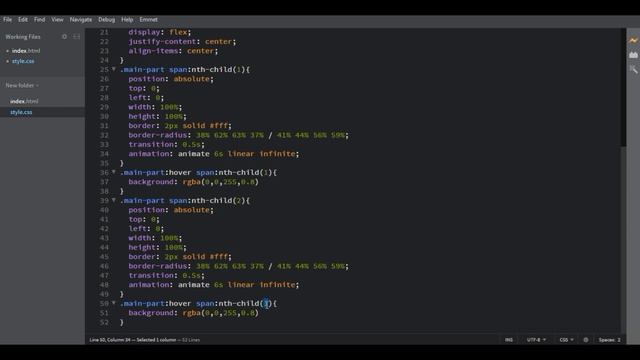This screenshot has width=640, height=360.
Task: Click 'justify-content' on line 22
Action: pos(162,41)
